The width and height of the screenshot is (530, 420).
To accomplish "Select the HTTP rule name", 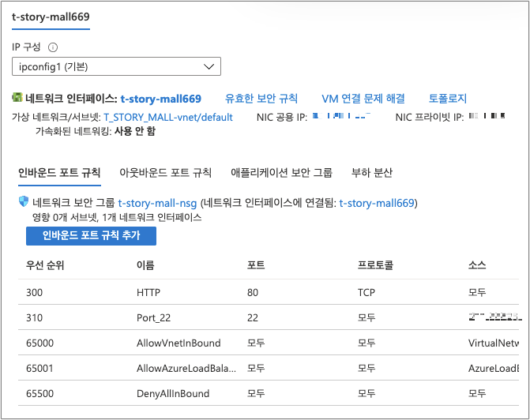I will [148, 292].
